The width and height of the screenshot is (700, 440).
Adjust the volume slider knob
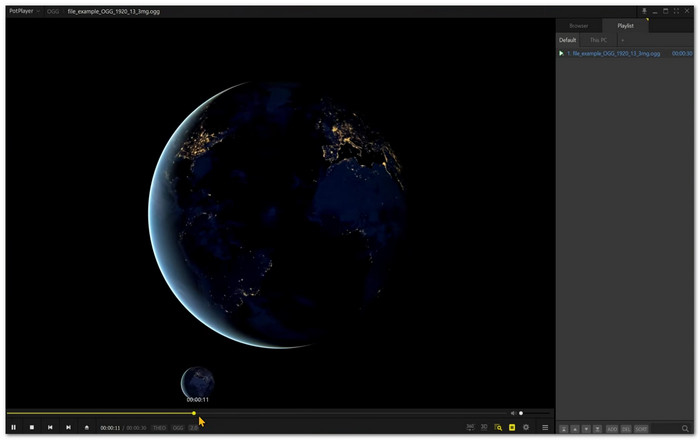tap(521, 413)
